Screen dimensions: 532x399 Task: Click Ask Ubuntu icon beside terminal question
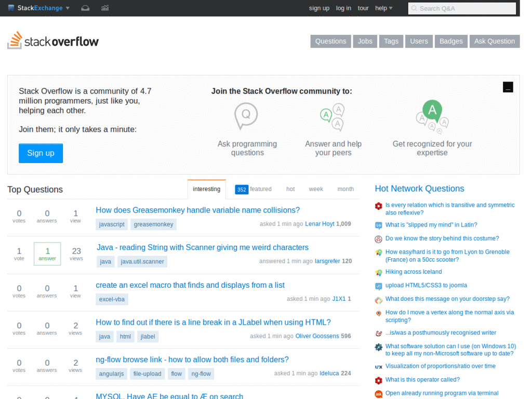point(379,394)
